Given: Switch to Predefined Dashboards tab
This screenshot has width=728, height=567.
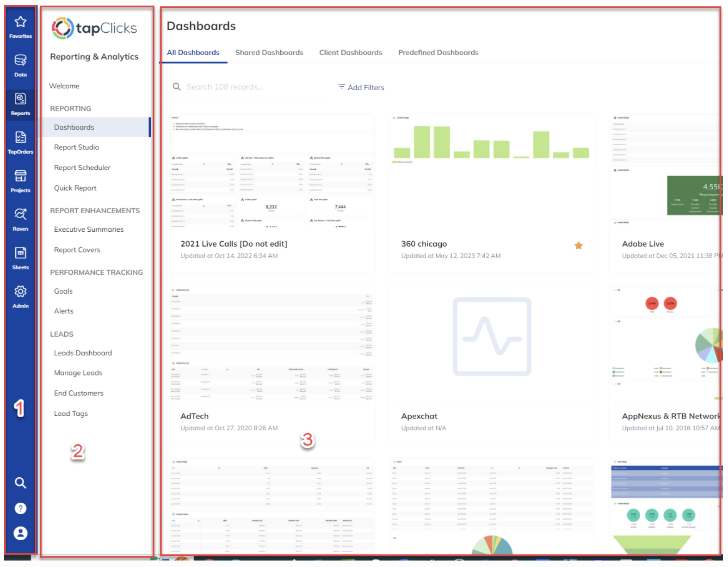Looking at the screenshot, I should point(438,53).
